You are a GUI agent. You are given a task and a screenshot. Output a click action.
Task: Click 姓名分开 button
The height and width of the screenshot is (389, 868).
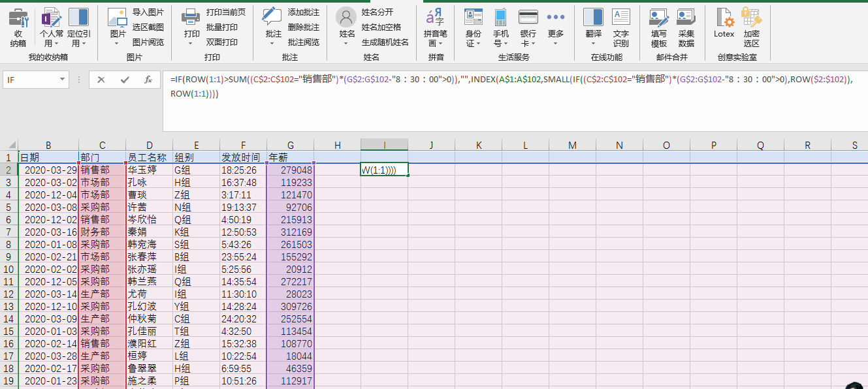[x=378, y=12]
